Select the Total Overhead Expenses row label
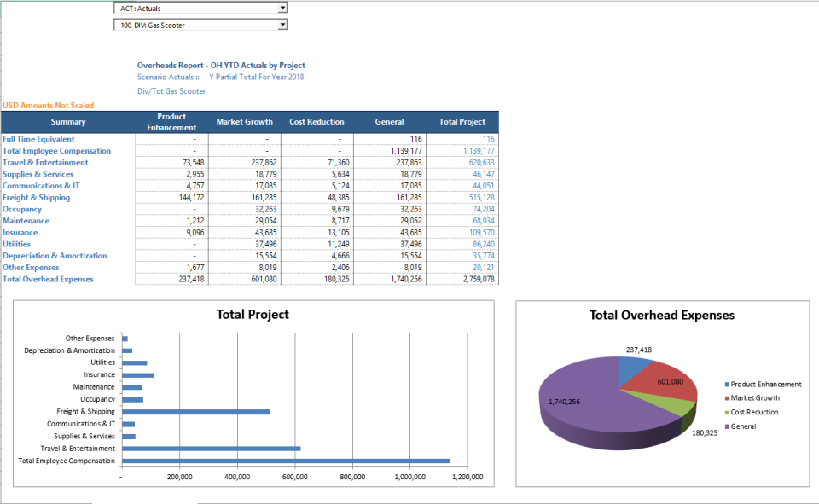Image resolution: width=819 pixels, height=504 pixels. pos(48,279)
